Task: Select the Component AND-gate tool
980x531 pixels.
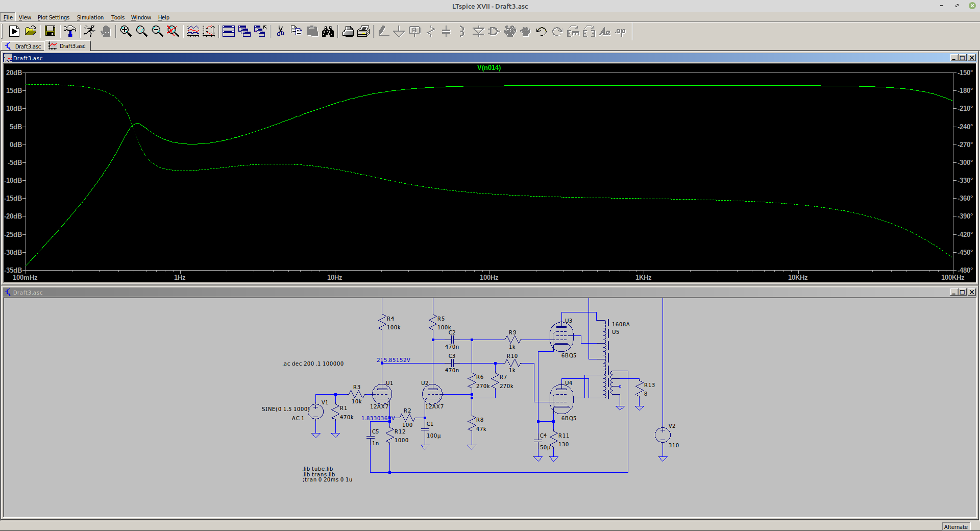Action: [x=494, y=32]
